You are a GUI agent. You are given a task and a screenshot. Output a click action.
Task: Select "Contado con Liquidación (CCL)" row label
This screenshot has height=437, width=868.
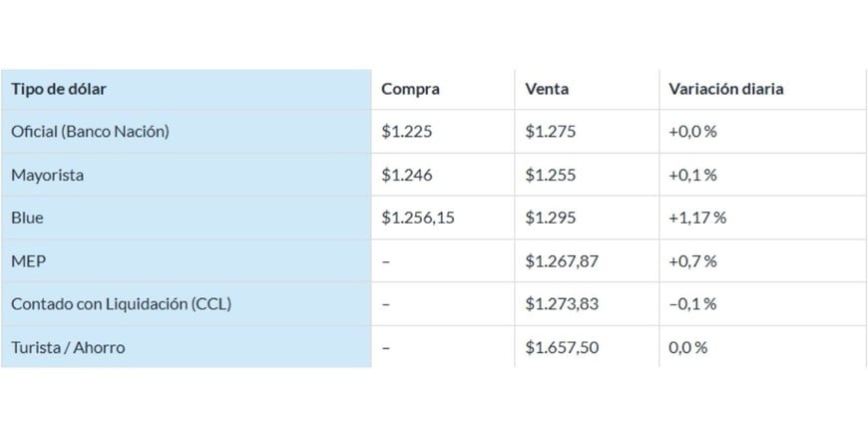(x=121, y=304)
